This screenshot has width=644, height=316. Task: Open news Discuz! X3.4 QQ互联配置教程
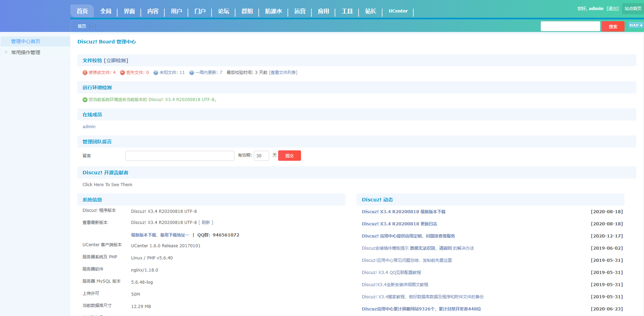(x=392, y=273)
